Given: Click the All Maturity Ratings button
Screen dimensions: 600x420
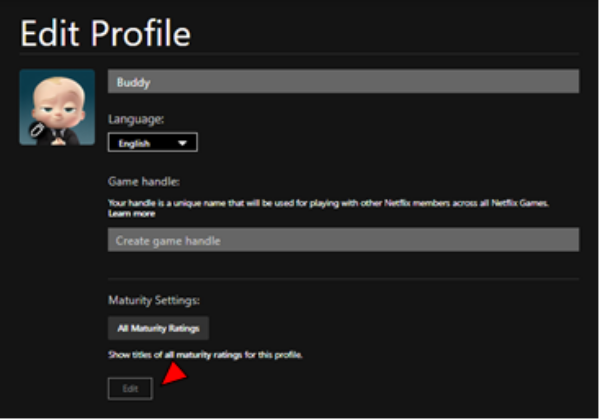Looking at the screenshot, I should coord(158,328).
